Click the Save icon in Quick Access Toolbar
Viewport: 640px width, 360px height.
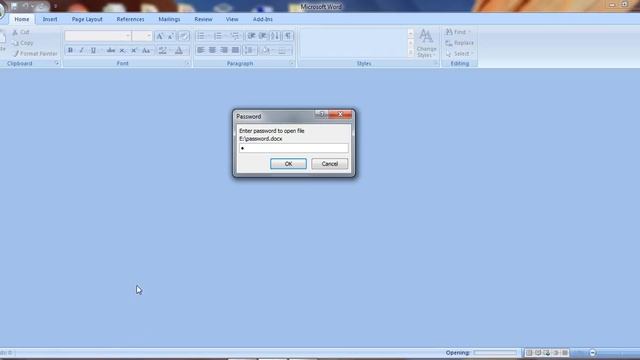pos(14,6)
